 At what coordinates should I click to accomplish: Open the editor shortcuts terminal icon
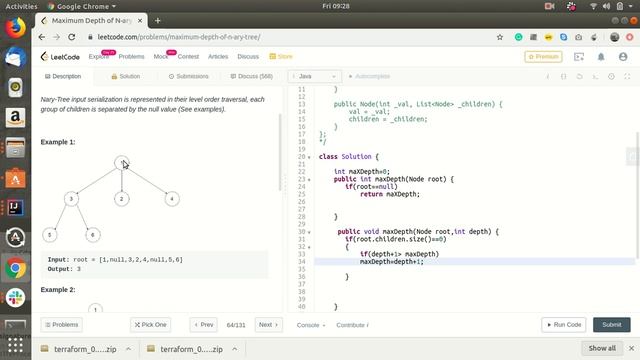[x=596, y=76]
